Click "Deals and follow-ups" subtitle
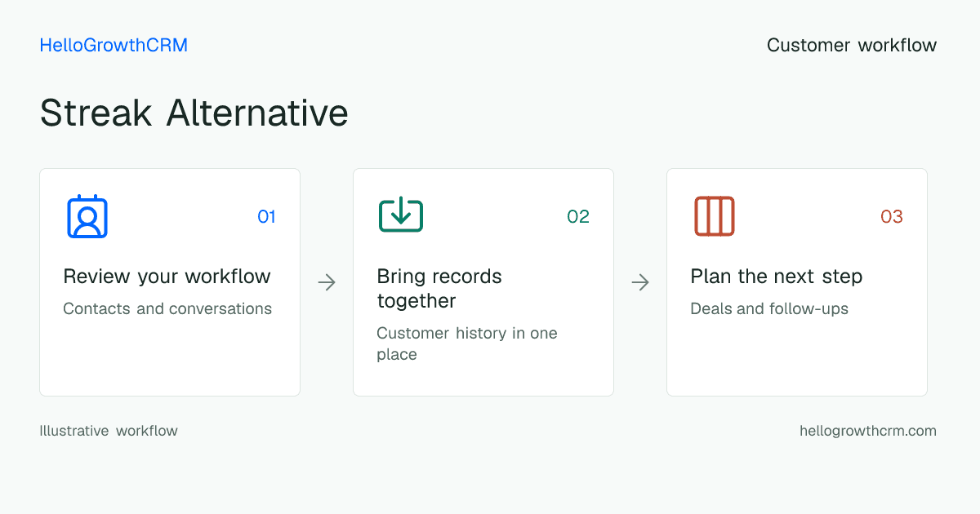This screenshot has height=514, width=980. click(769, 309)
